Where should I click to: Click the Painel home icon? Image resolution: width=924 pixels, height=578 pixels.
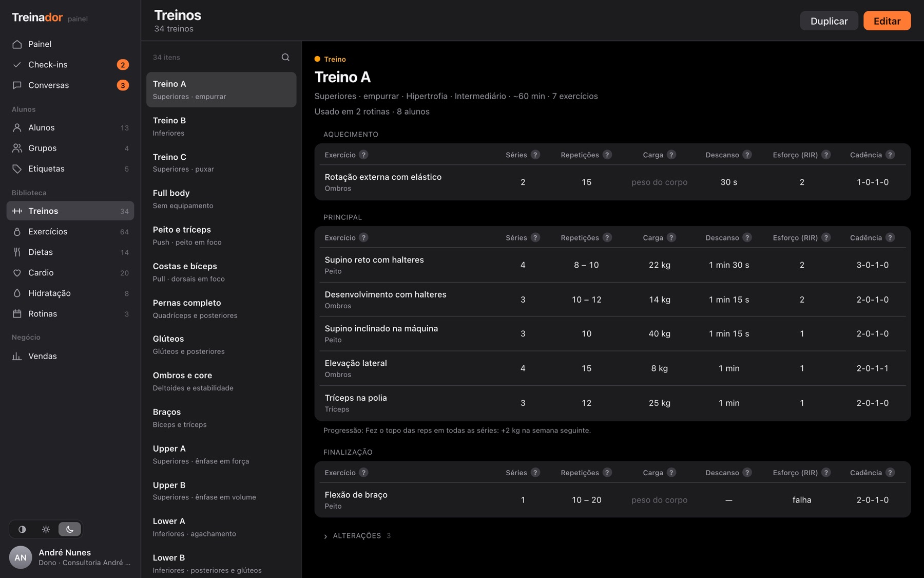(x=17, y=44)
